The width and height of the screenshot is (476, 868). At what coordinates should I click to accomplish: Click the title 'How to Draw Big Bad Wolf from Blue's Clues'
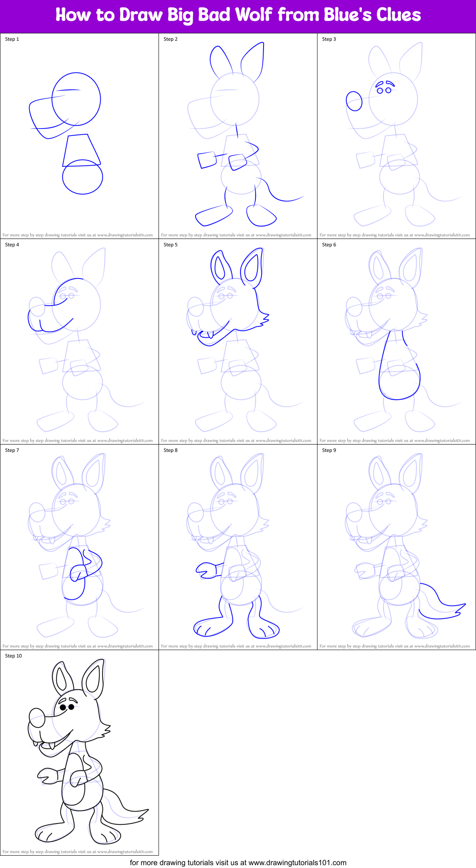point(238,15)
